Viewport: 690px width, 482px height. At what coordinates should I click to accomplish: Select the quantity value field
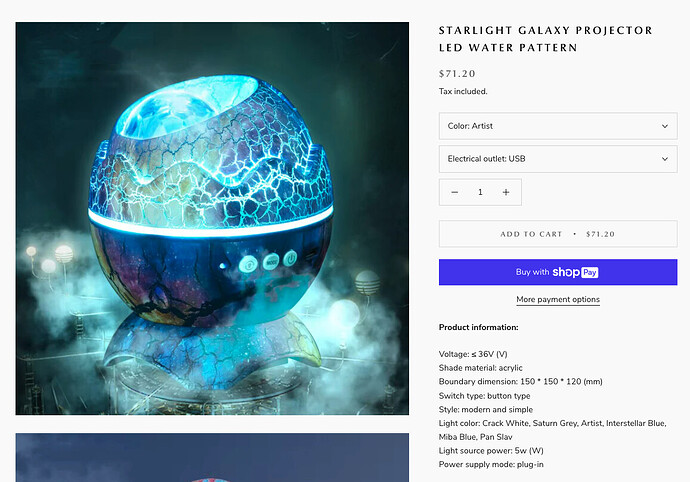480,192
